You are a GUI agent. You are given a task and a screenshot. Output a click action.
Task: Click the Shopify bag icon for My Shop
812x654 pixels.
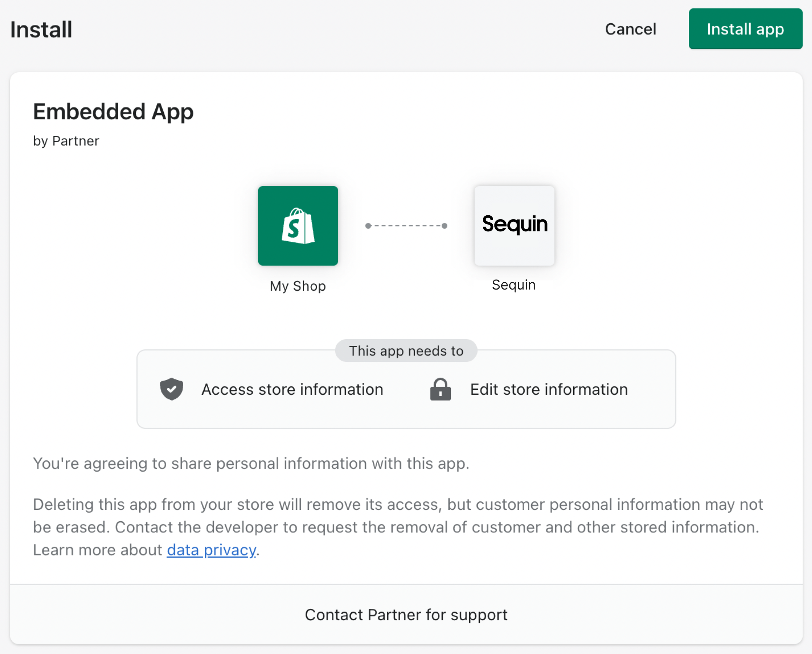pos(298,226)
